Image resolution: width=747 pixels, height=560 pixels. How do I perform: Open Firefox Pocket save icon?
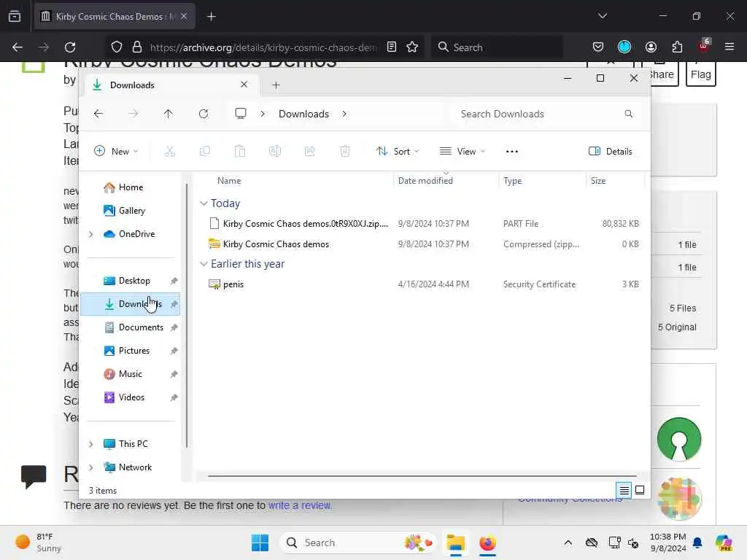(598, 47)
